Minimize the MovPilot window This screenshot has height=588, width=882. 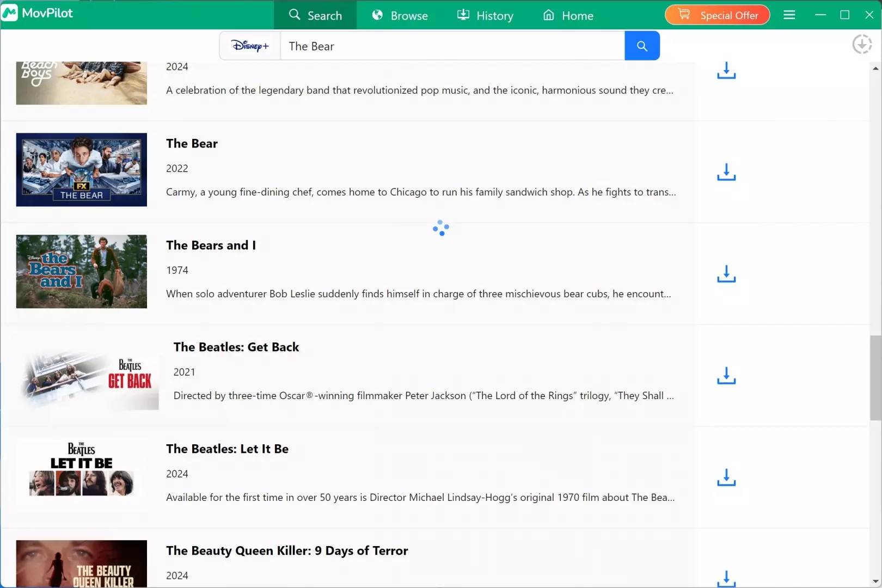click(820, 15)
